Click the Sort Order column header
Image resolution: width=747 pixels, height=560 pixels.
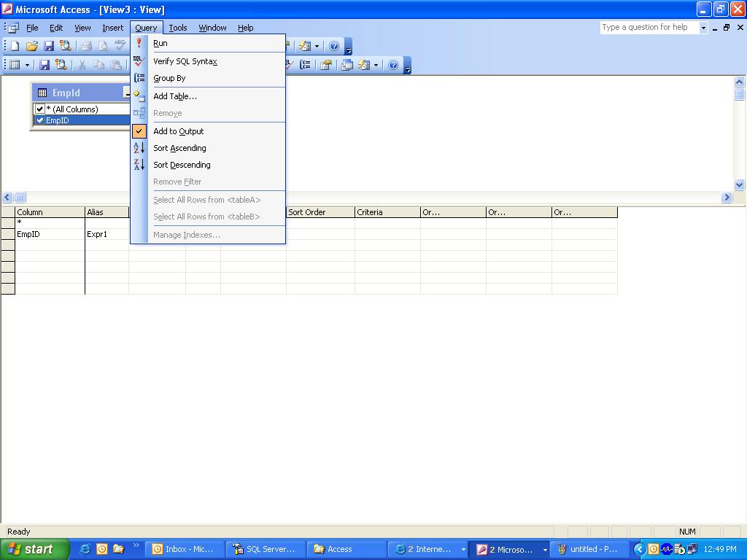(320, 212)
